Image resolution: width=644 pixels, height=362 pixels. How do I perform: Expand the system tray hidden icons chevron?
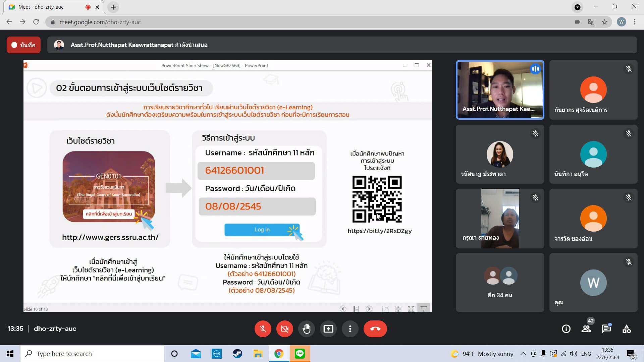coord(523,354)
